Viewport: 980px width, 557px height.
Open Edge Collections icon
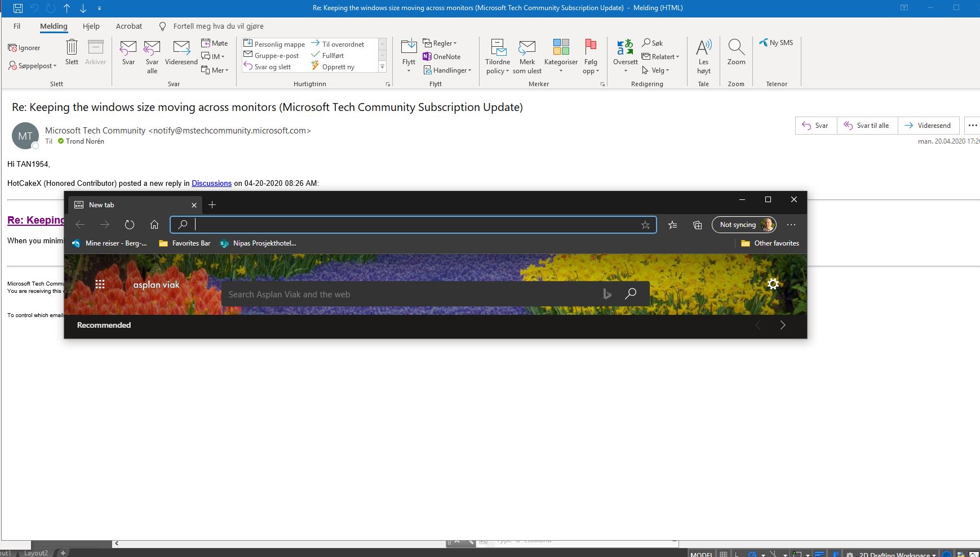[x=698, y=225]
